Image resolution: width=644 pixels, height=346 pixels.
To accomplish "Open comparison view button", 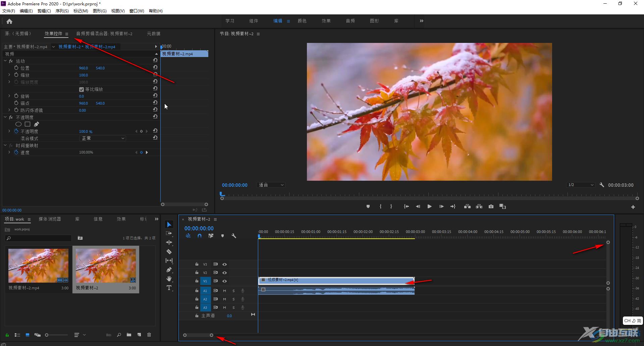I will pyautogui.click(x=502, y=207).
